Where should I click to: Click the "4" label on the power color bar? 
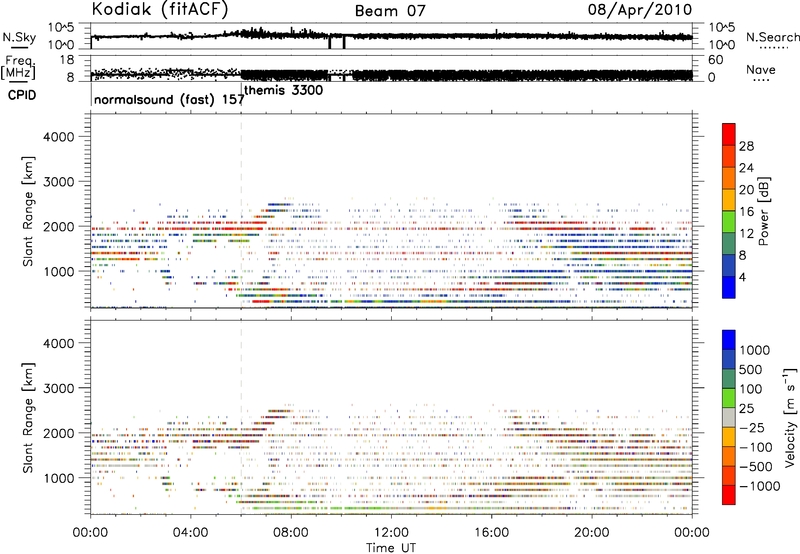743,277
